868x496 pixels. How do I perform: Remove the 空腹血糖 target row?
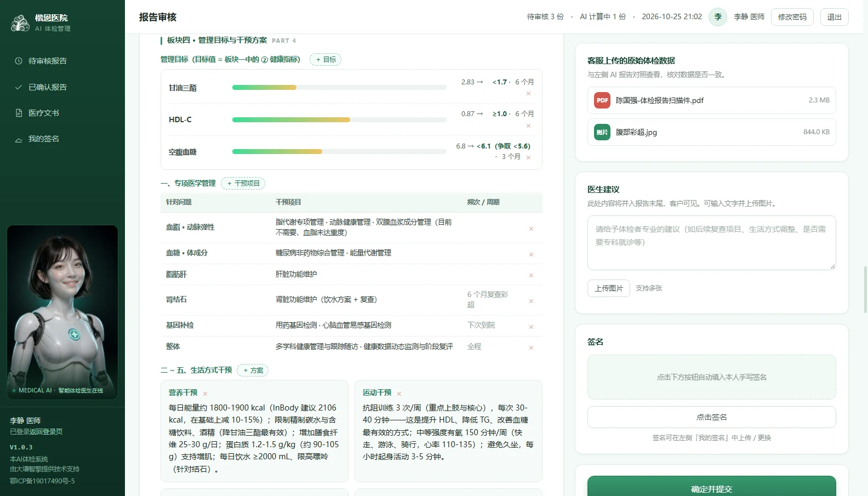tap(528, 158)
